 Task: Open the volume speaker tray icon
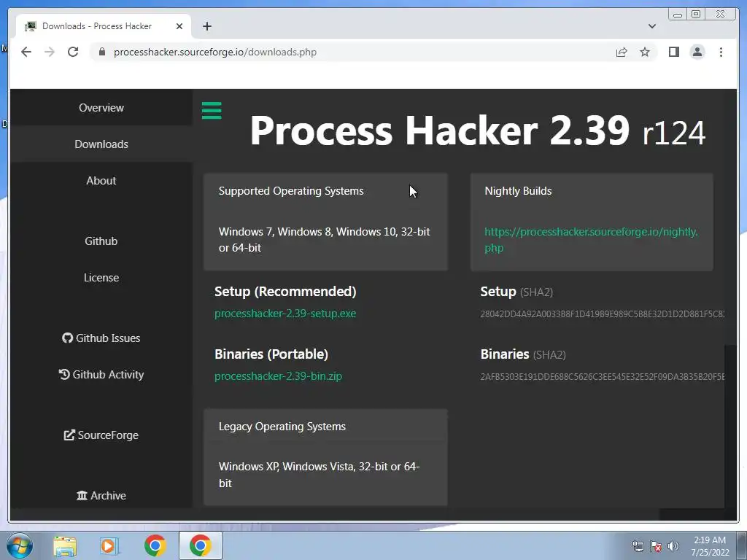click(673, 546)
